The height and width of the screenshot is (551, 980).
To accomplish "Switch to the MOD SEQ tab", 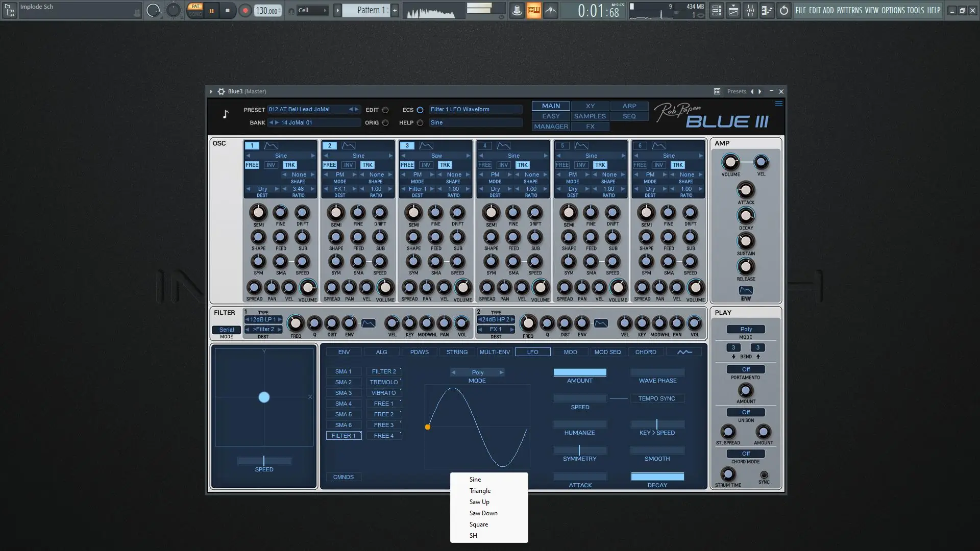I will (607, 352).
